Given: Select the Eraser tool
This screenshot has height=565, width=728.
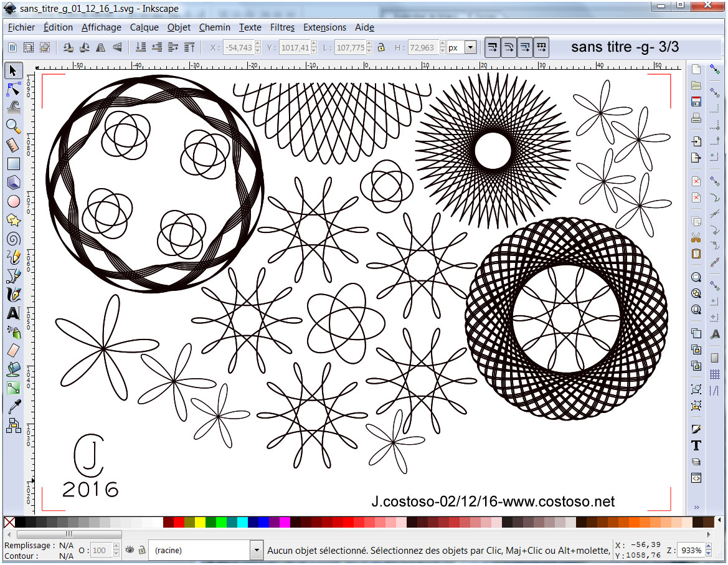Looking at the screenshot, I should point(13,351).
